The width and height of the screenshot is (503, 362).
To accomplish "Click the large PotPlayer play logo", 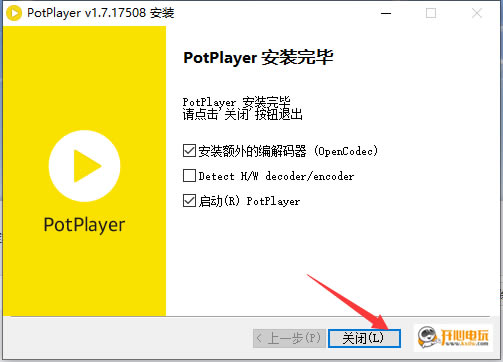I will tap(84, 166).
